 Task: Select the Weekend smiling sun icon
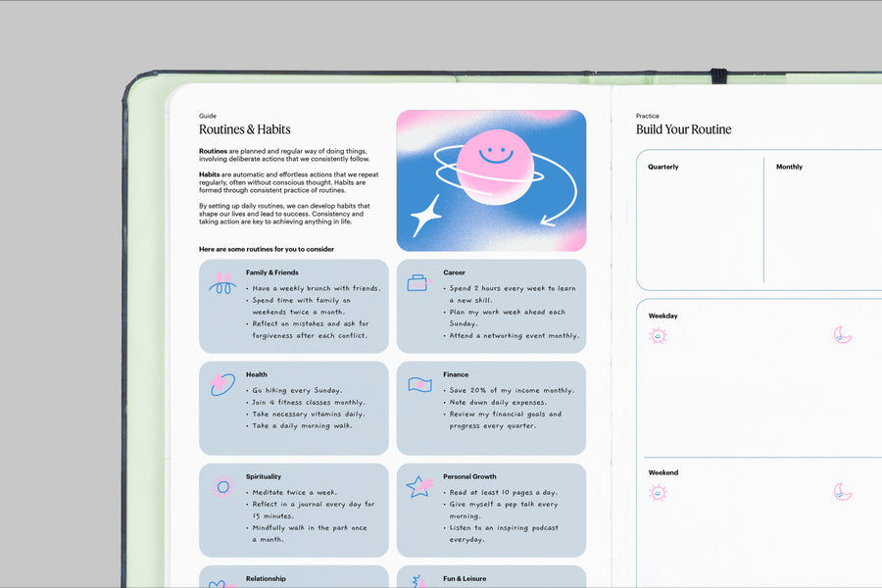[658, 492]
